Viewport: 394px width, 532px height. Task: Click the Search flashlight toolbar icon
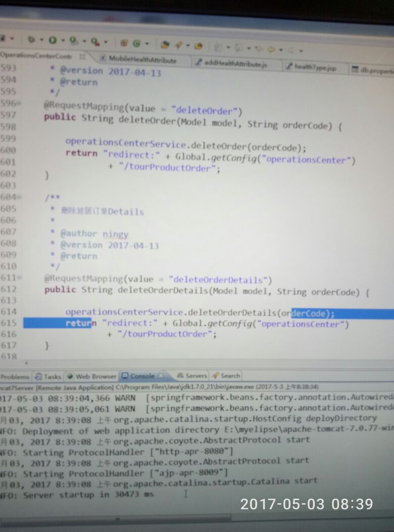pyautogui.click(x=178, y=45)
